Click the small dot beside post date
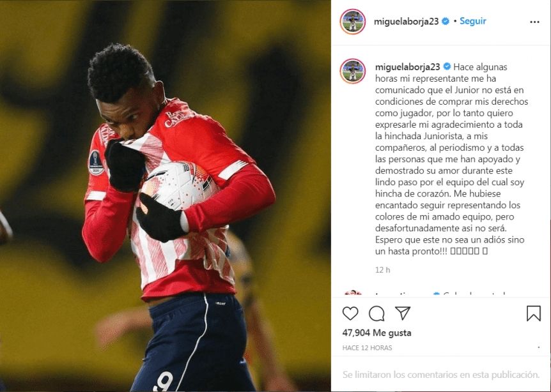Image resolution: width=551 pixels, height=392 pixels. pyautogui.click(x=539, y=347)
